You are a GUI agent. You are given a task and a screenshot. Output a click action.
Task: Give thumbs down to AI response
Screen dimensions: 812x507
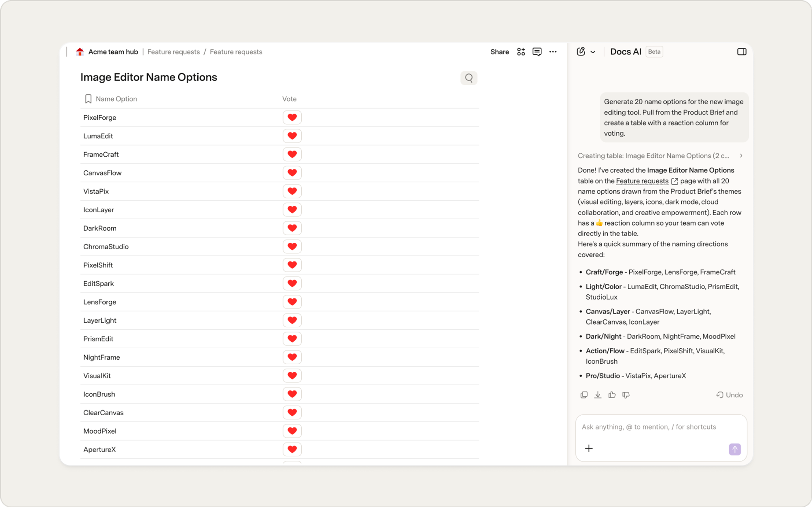coord(626,395)
